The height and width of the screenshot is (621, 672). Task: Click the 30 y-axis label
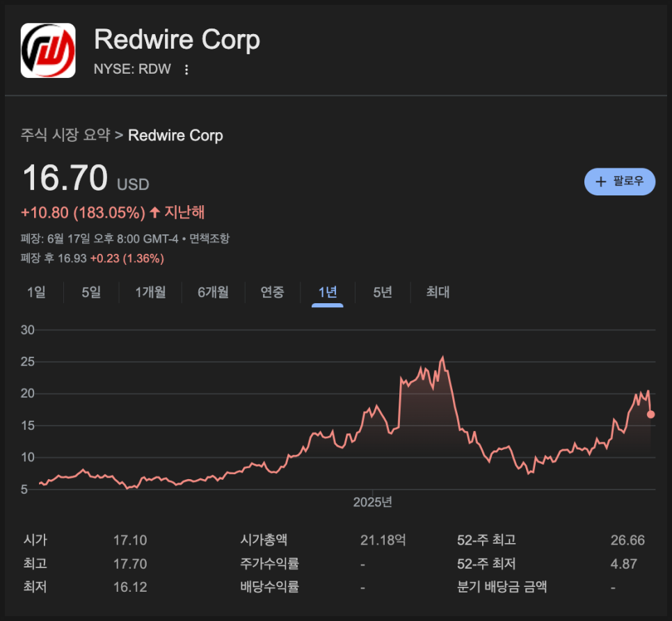coord(27,330)
